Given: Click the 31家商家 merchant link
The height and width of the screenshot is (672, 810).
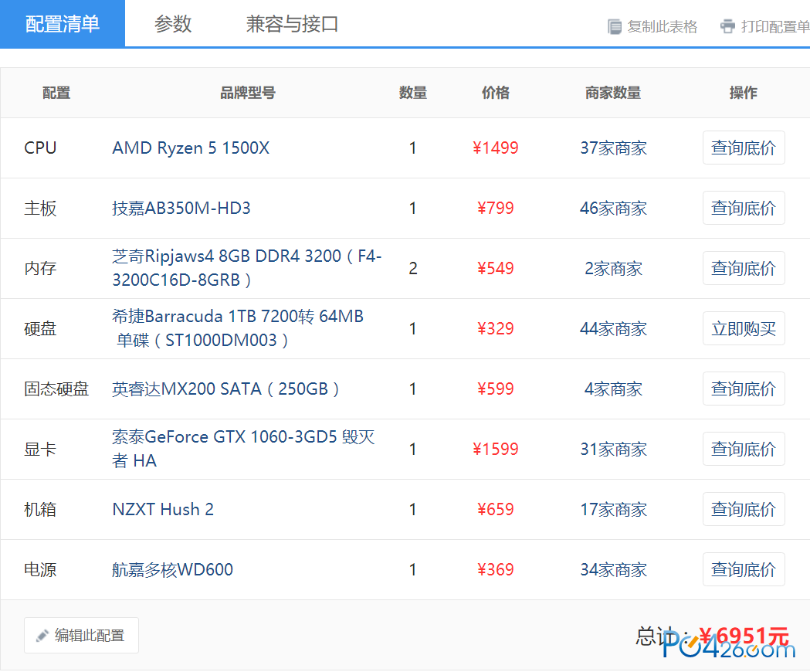Looking at the screenshot, I should pos(613,450).
